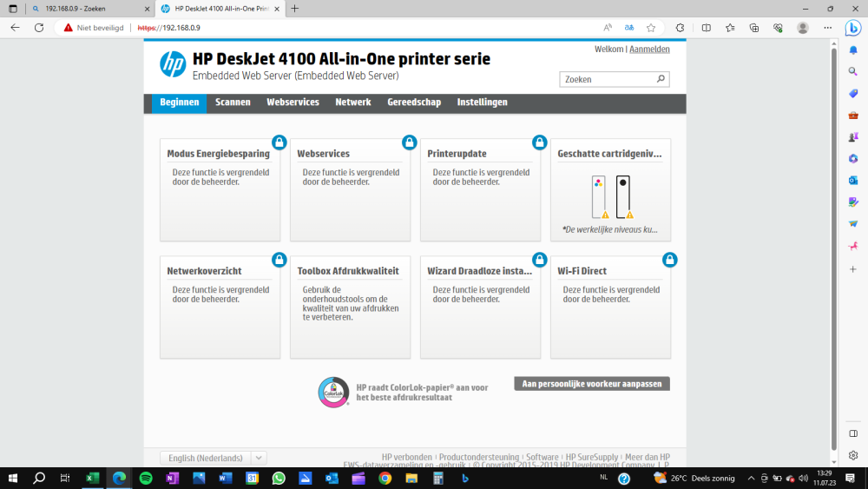Click the ink cartridge level graphic

[611, 197]
